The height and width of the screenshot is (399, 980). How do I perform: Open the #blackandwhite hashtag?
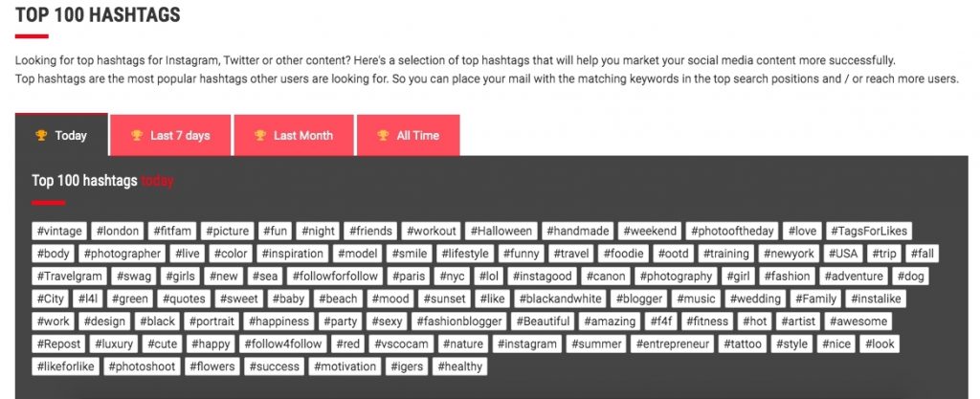[x=560, y=299]
